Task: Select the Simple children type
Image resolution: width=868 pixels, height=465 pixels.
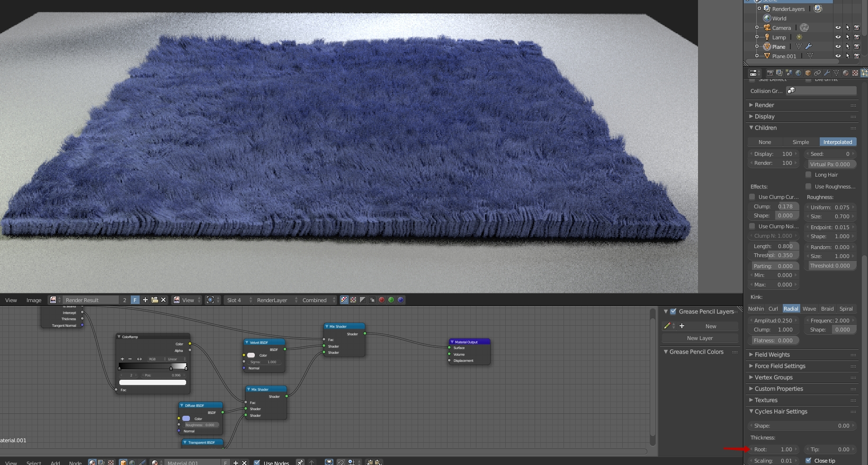Action: point(801,142)
